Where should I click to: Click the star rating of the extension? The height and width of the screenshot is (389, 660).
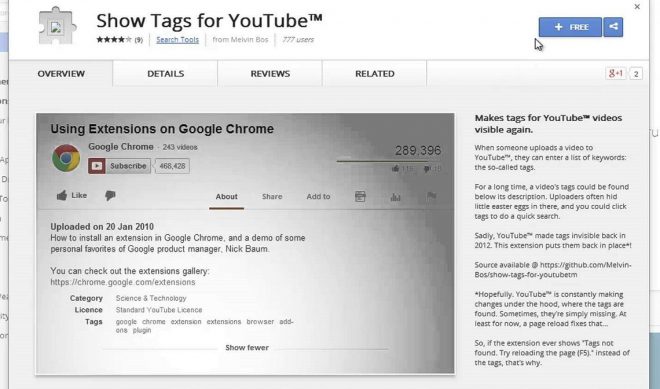pos(114,40)
